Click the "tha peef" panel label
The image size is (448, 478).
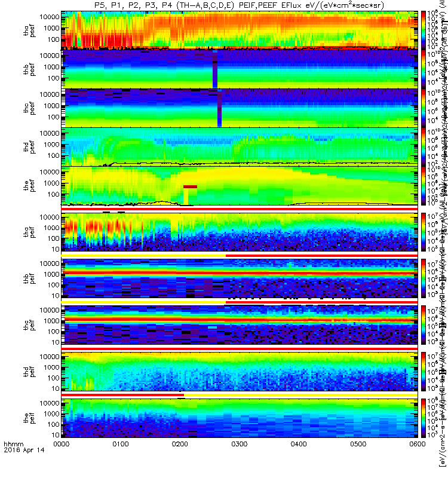coord(29,30)
